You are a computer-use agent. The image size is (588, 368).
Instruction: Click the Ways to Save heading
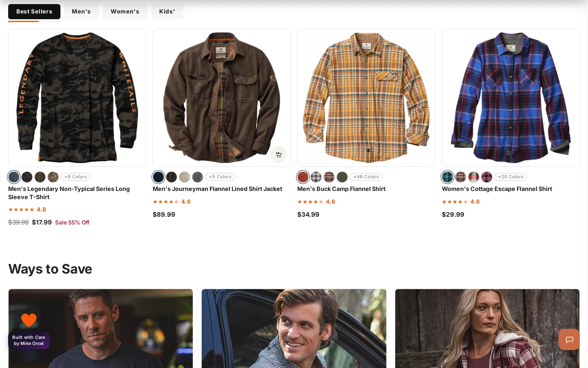tap(50, 269)
